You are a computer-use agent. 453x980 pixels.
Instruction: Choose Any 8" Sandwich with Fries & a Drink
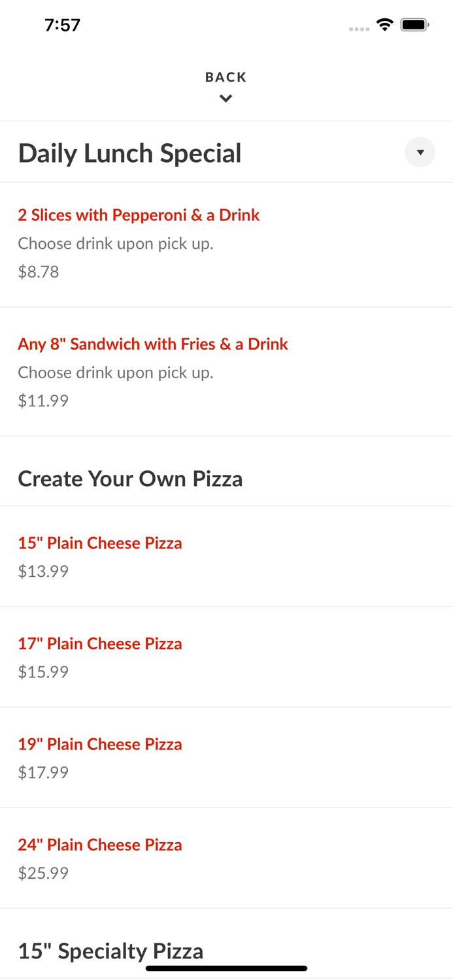pyautogui.click(x=153, y=344)
